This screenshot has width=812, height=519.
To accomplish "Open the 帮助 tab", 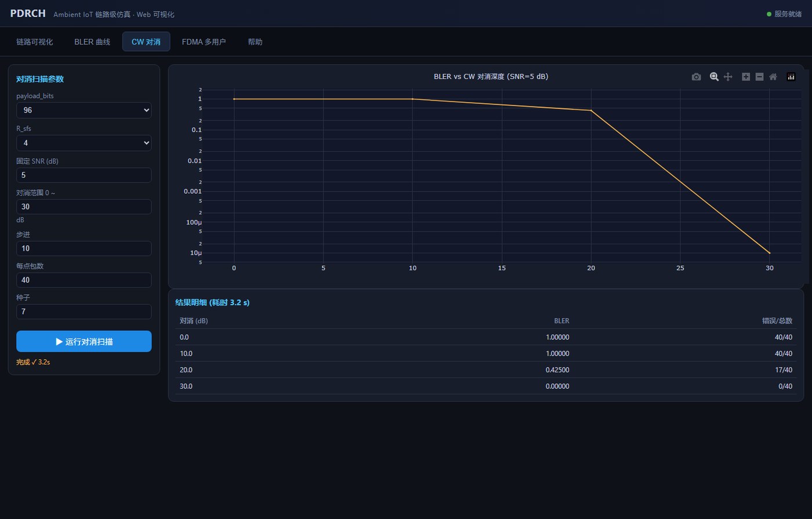I will coord(255,42).
